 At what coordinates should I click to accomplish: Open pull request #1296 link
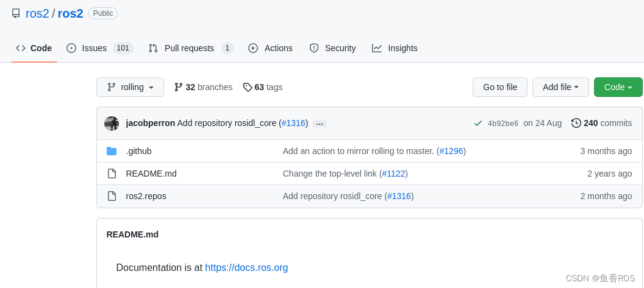pos(451,152)
